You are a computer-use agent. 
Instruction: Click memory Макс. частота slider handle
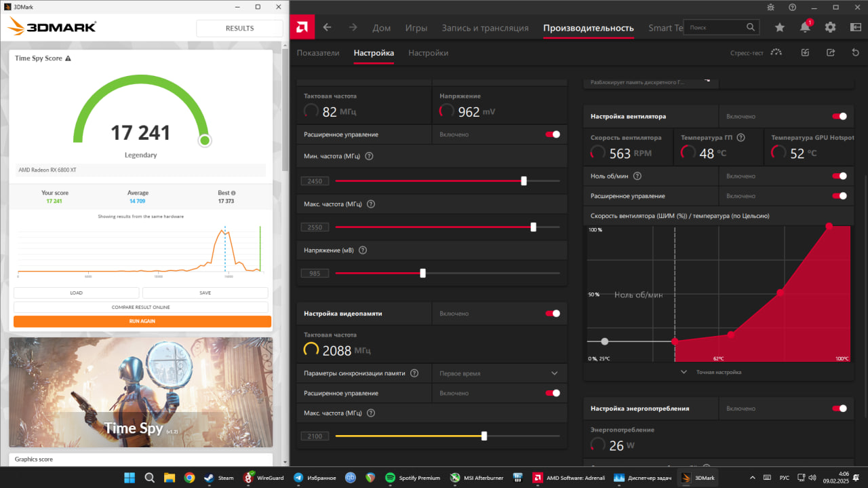[484, 436]
